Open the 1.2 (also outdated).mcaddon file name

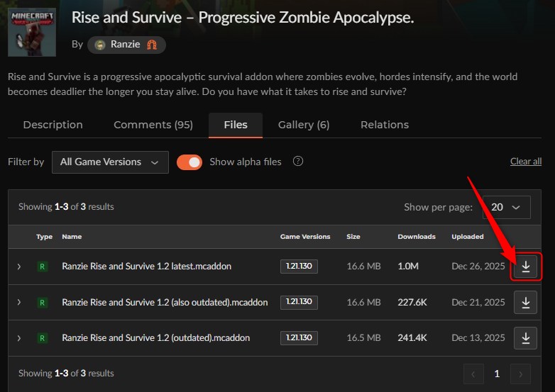pos(165,302)
